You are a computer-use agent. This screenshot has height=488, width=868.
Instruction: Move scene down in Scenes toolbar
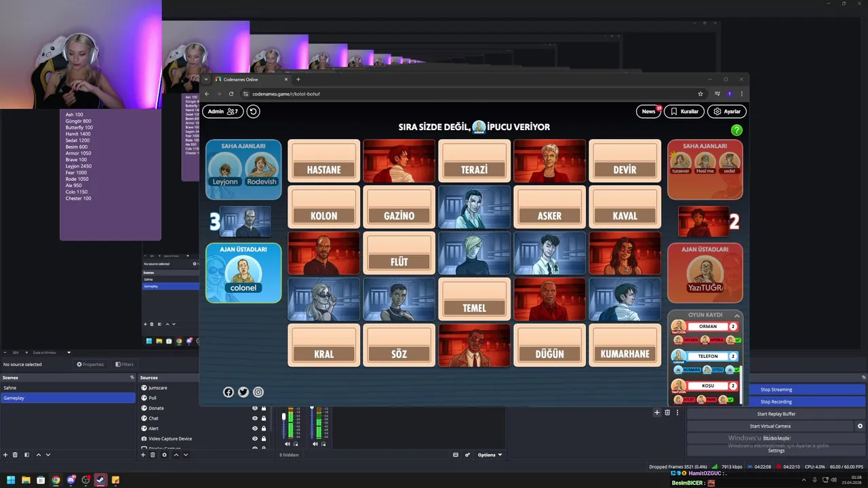(x=47, y=455)
